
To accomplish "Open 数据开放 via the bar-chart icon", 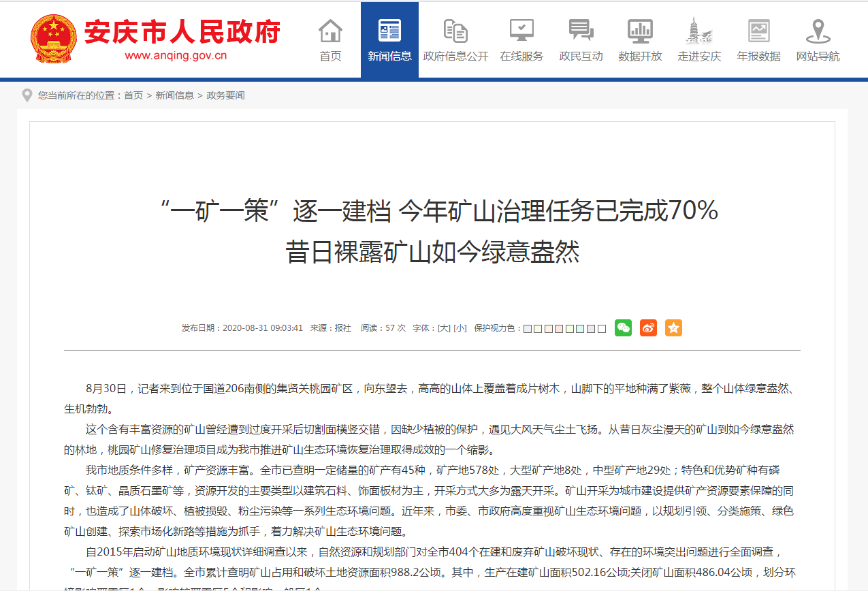I will [x=640, y=30].
